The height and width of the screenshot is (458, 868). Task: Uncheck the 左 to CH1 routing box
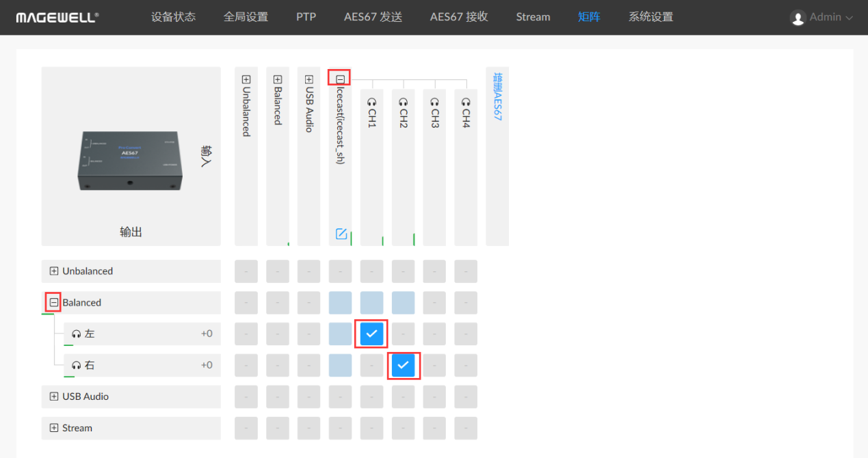[x=371, y=334]
